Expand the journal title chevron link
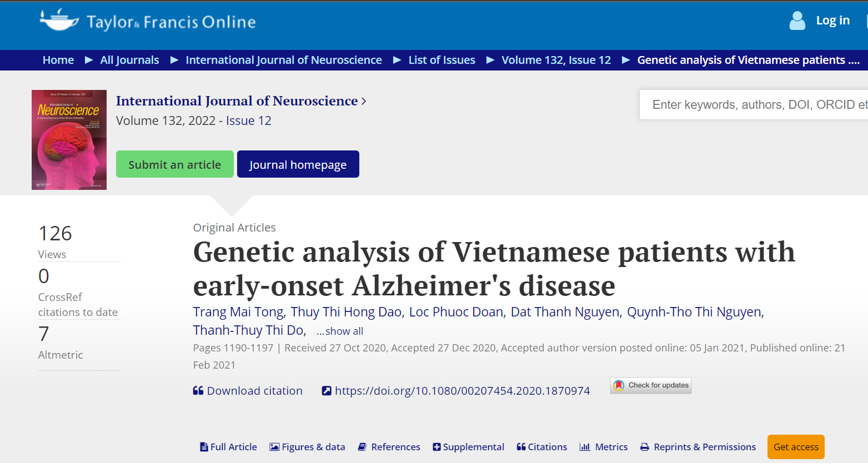868x473 pixels. [364, 101]
